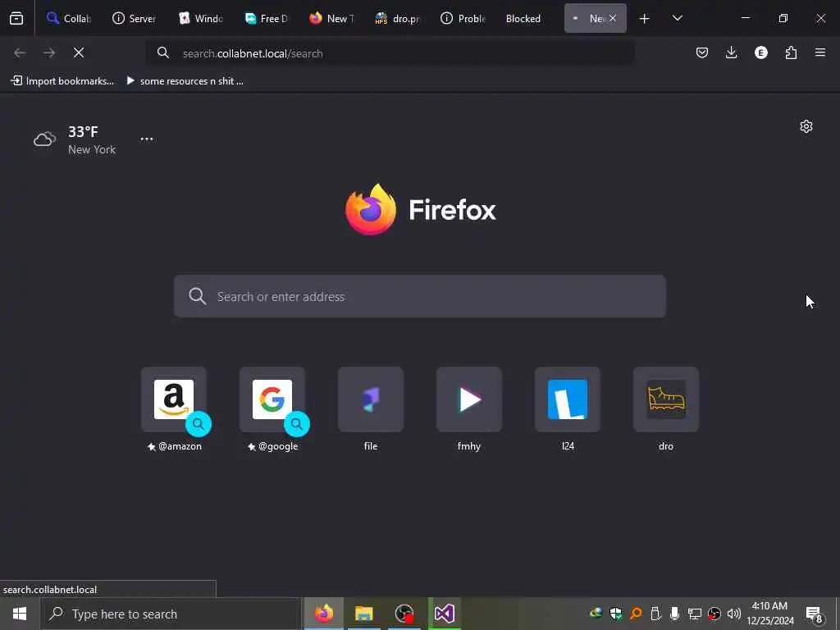
Task: Expand the list all tabs chevron
Action: click(x=677, y=19)
